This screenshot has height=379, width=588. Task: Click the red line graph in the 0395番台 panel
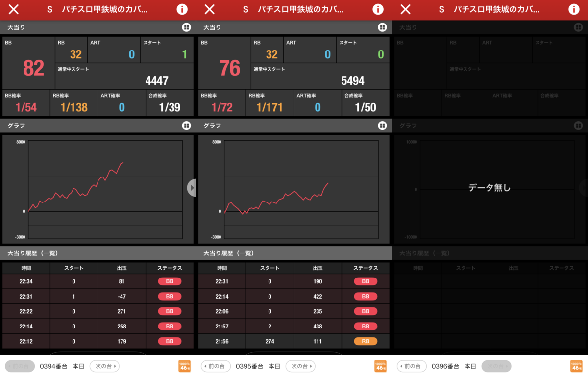click(276, 199)
